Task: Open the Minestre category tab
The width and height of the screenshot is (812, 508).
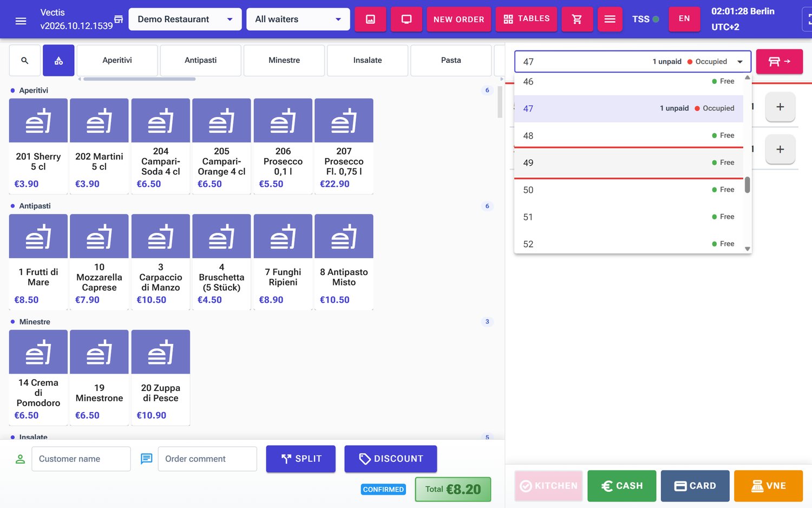Action: coord(284,61)
